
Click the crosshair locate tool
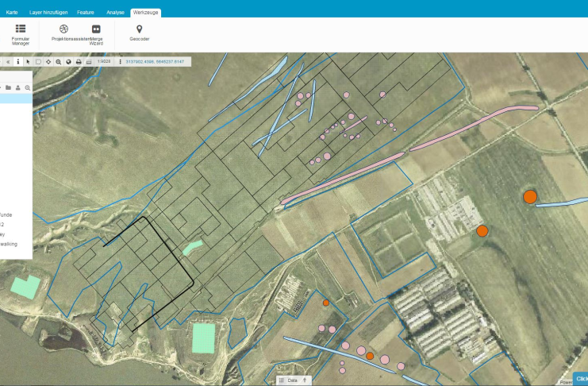coord(48,61)
